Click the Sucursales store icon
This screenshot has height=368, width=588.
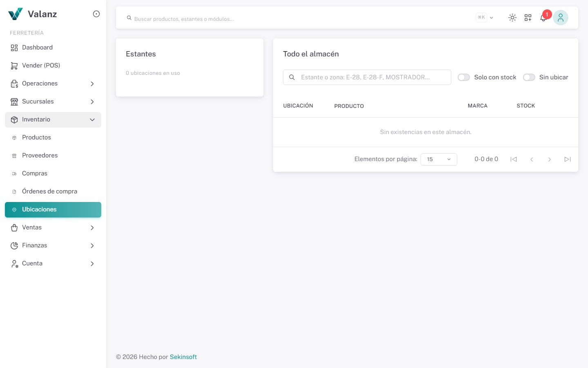coord(14,102)
